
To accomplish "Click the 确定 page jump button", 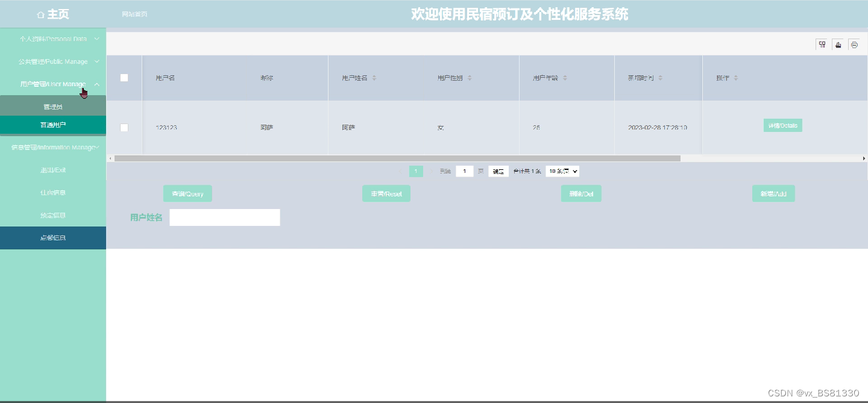I will coord(498,171).
